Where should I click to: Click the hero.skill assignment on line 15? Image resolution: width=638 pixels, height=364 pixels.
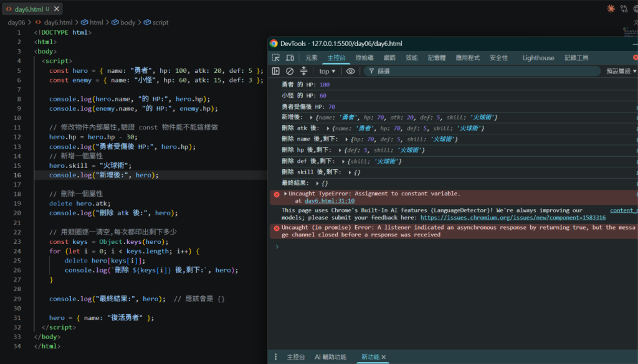(x=90, y=166)
